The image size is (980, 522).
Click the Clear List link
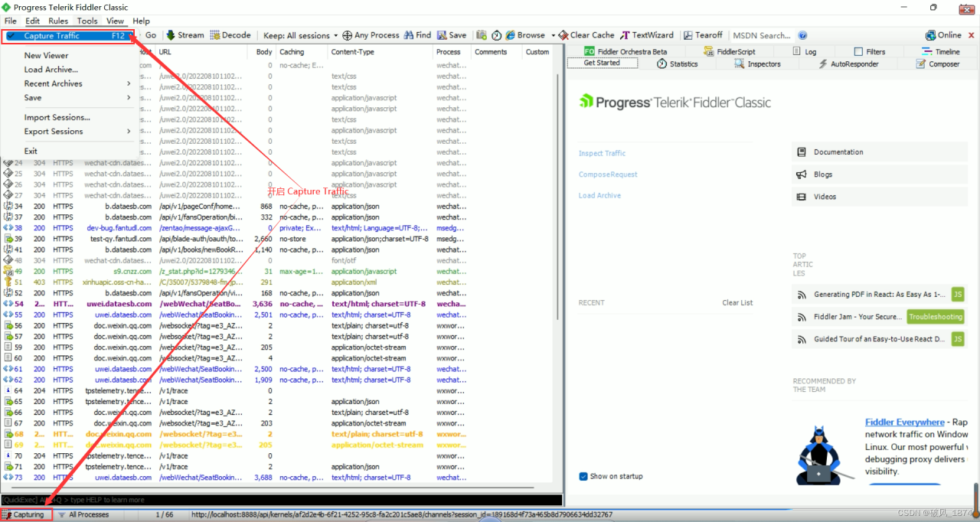(737, 302)
